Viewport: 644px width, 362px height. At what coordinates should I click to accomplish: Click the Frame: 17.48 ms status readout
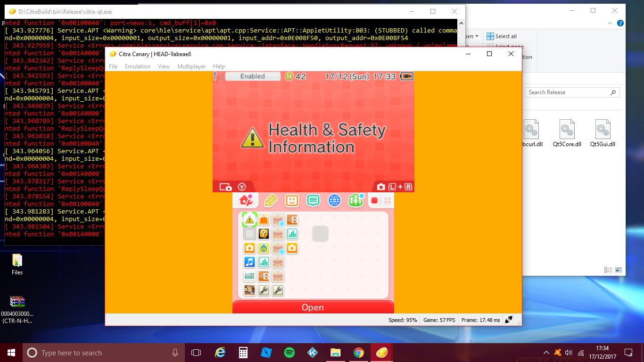click(x=481, y=320)
